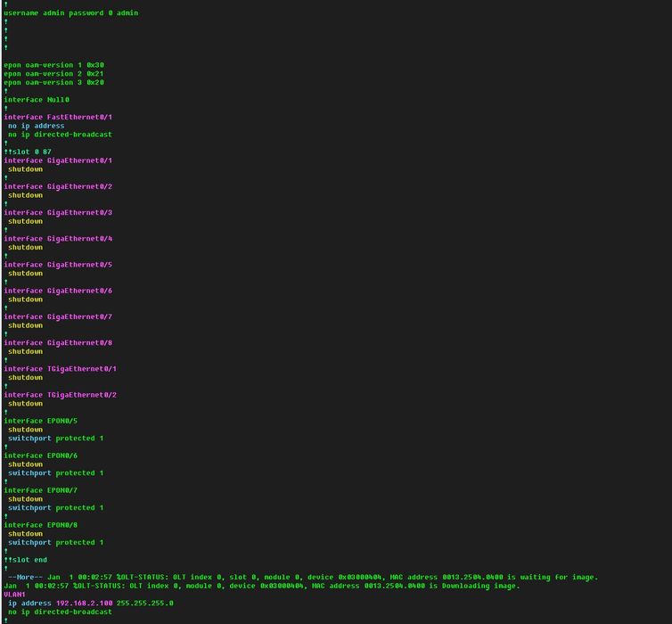The image size is (672, 624).
Task: Click the --More-- pager prompt
Action: coord(24,577)
